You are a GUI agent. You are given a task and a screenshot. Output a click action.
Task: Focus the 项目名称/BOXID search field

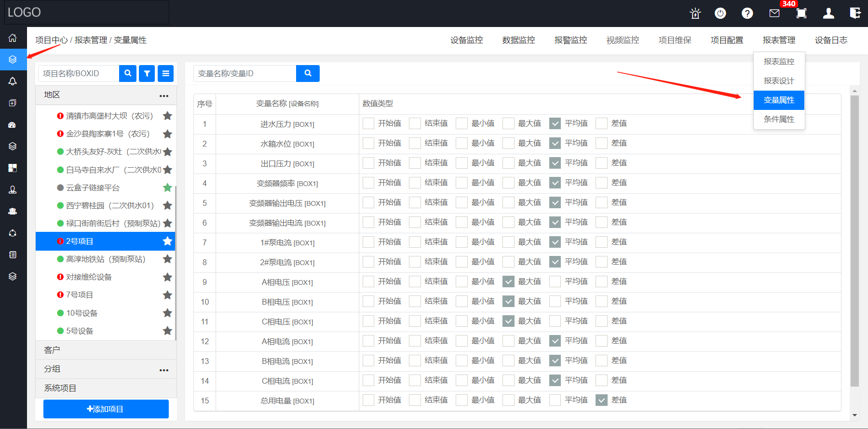pos(79,73)
